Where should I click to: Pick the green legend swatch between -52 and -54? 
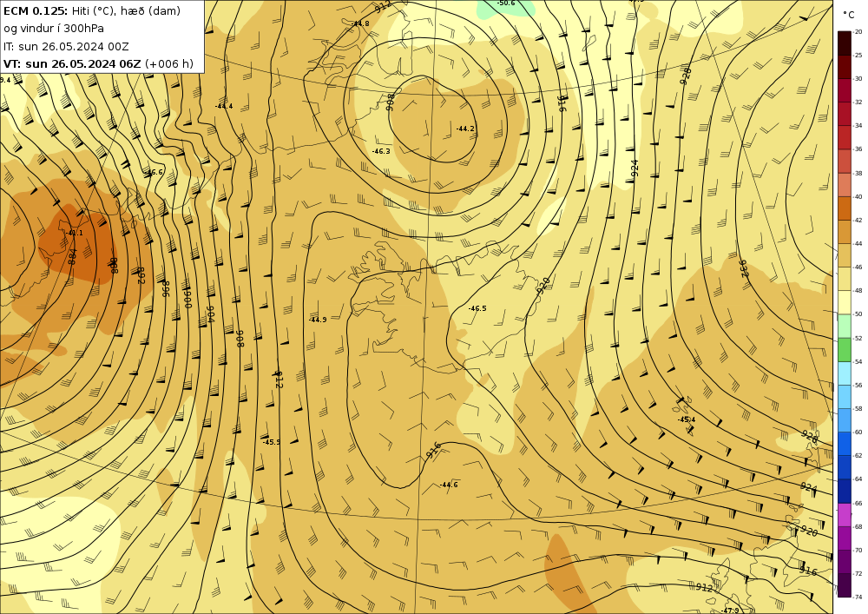pos(845,349)
